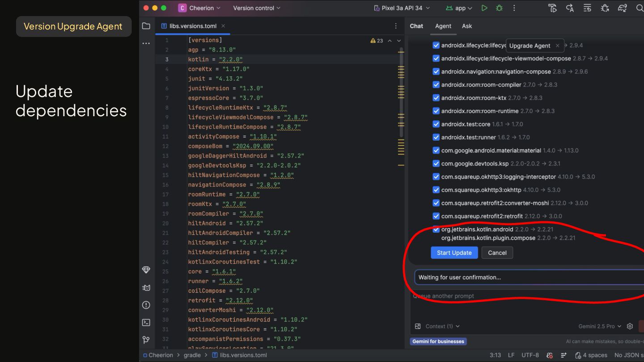Open the Cheerion project dropdown

pyautogui.click(x=199, y=8)
